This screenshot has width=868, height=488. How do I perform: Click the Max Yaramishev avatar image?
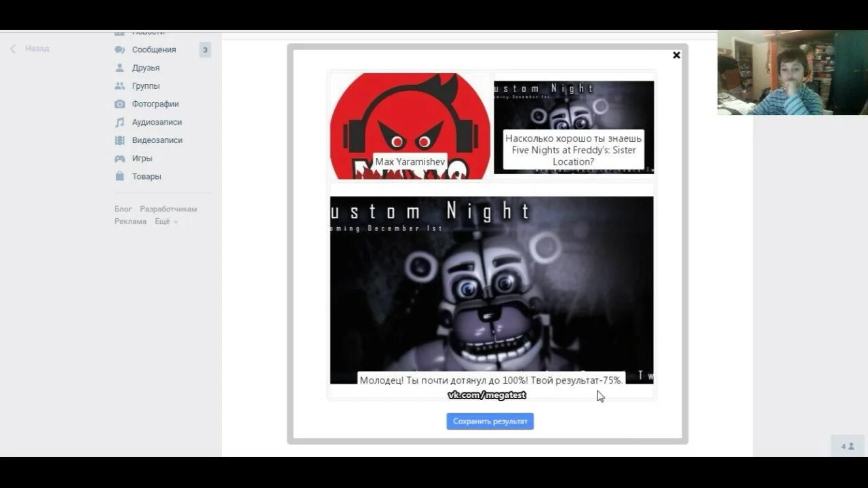(410, 126)
